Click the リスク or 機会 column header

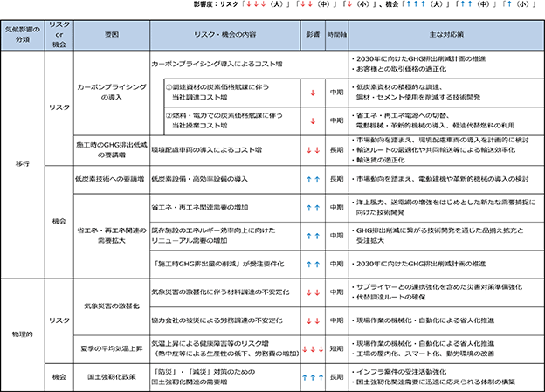point(59,35)
